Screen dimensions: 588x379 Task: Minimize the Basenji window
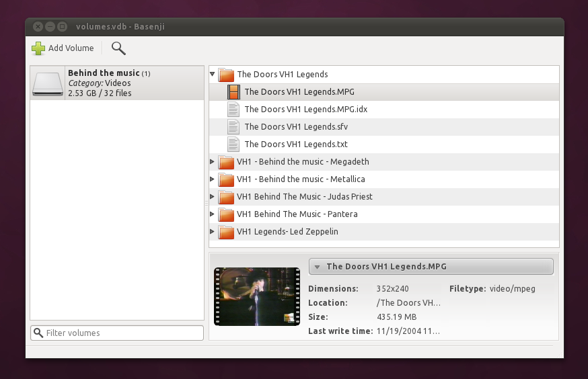[50, 27]
